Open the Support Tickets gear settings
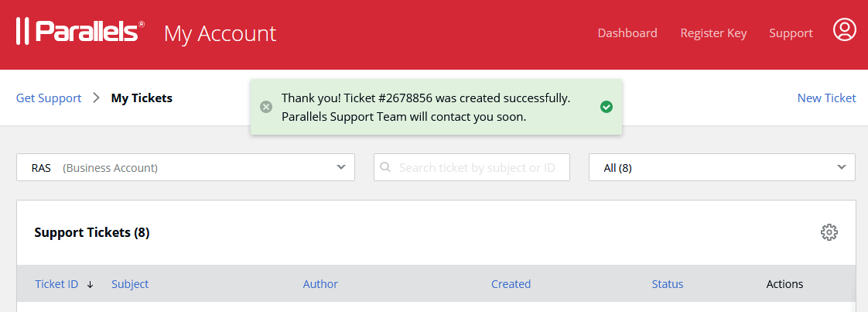This screenshot has height=312, width=868. [x=829, y=232]
